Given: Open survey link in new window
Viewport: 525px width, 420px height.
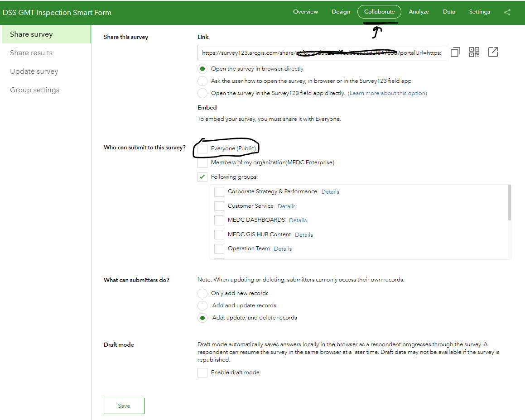Looking at the screenshot, I should coord(493,52).
